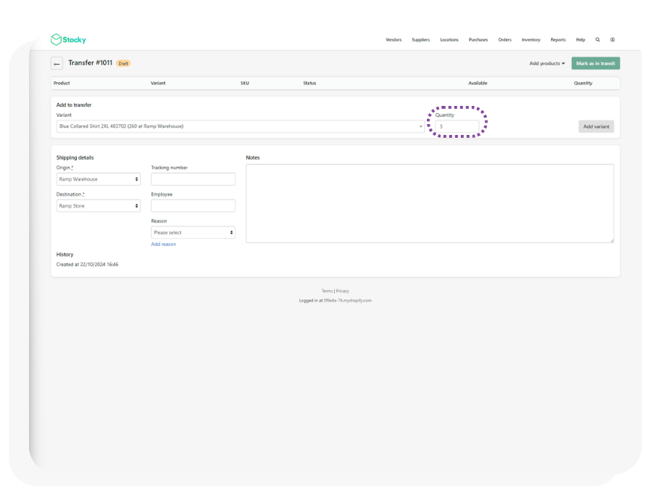Click the Stocky logo

point(68,40)
